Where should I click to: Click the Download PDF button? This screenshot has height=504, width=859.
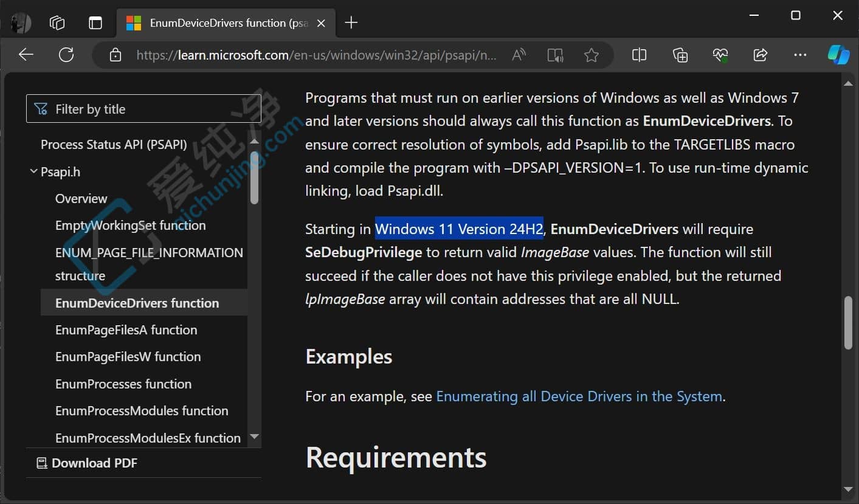(x=94, y=463)
